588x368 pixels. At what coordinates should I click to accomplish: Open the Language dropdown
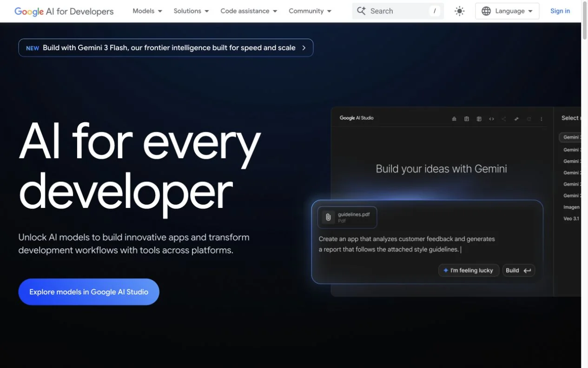tap(507, 11)
